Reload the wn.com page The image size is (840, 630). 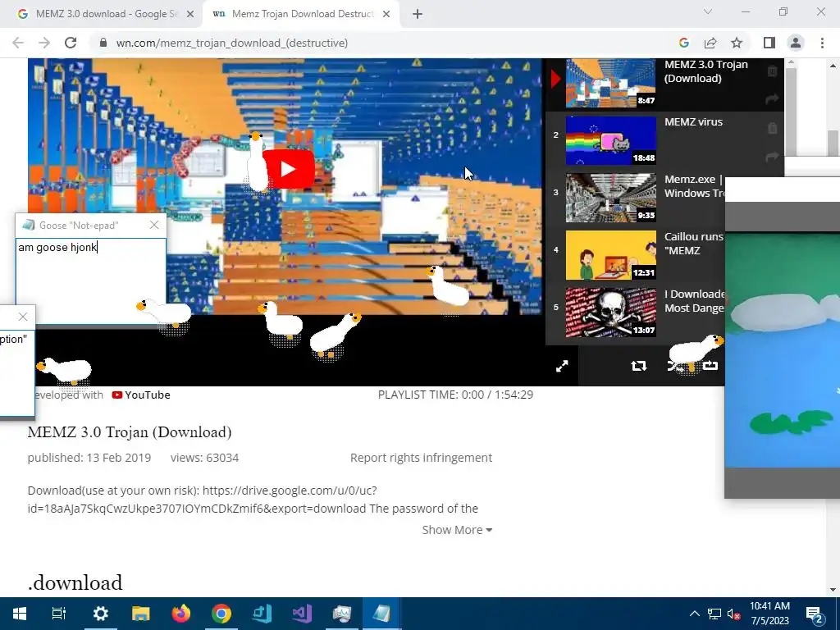point(71,43)
